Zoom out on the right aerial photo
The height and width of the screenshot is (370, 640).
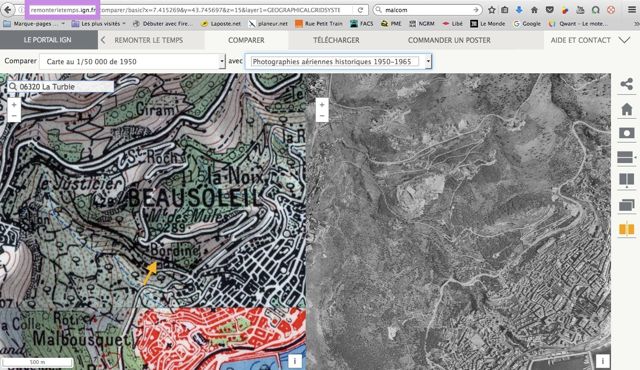(x=322, y=116)
